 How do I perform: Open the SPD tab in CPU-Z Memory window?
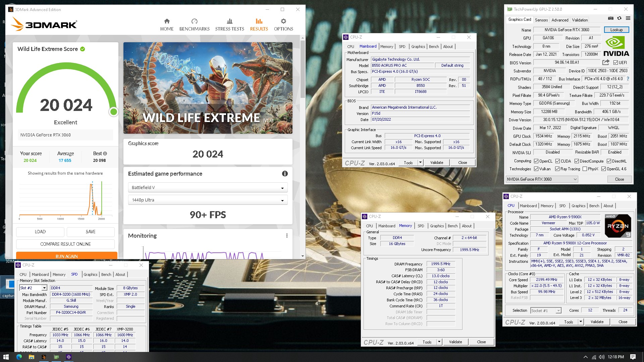(x=421, y=226)
